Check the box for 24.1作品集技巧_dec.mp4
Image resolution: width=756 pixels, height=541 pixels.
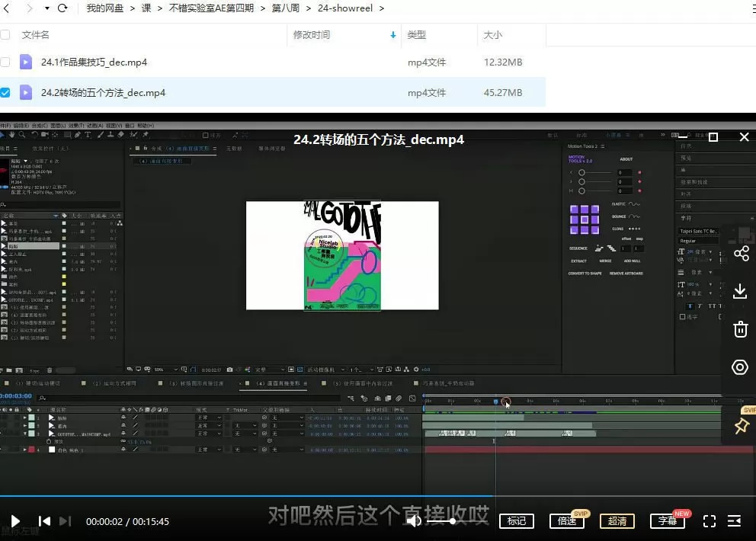(6, 62)
